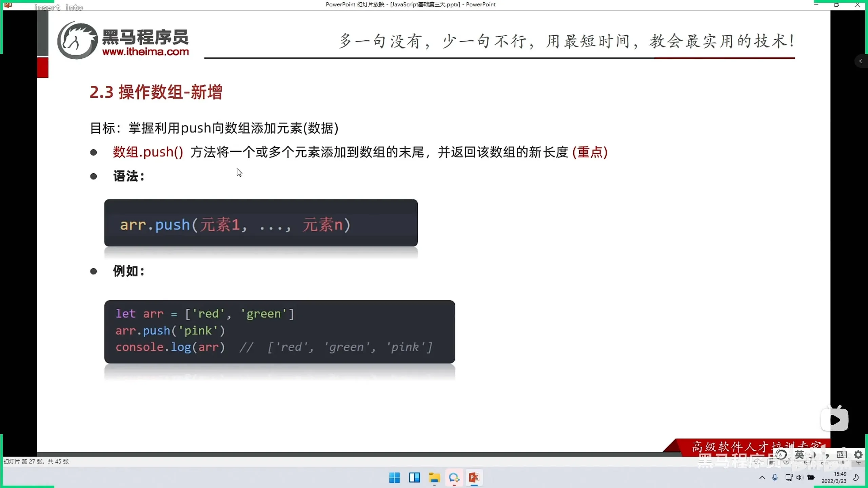Click the IME soft keyboard icon
Screen dimensions: 868x488
pos(842,454)
